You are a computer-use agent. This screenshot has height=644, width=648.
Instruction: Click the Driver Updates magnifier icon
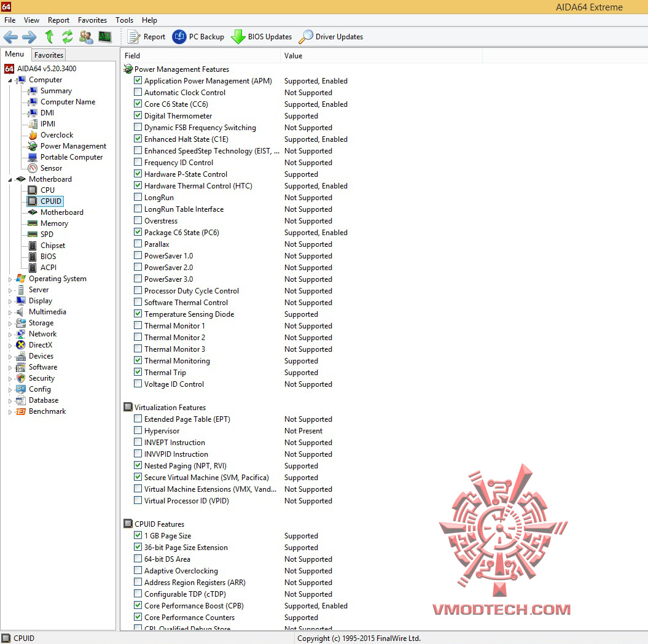pyautogui.click(x=306, y=37)
